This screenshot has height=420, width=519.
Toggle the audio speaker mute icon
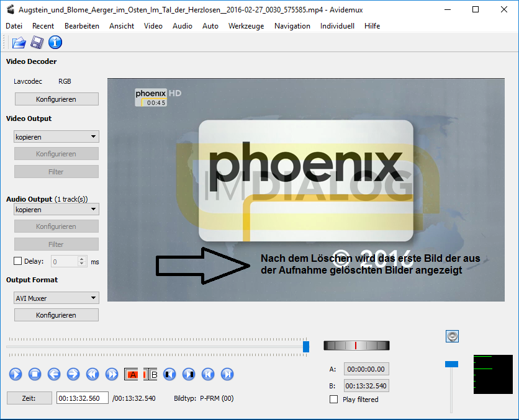(452, 336)
